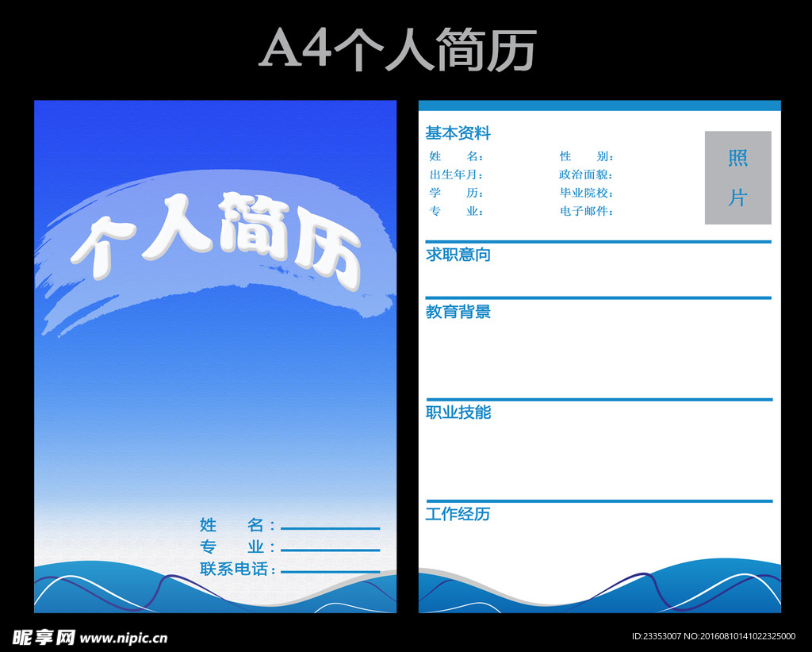Screen dimensions: 812x652
Task: Click the 政治面貌 field label
Action: tap(586, 175)
